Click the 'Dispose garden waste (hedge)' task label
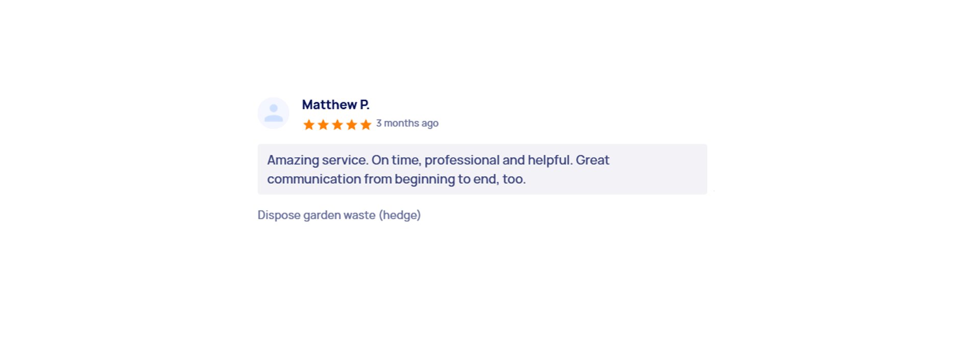The width and height of the screenshot is (980, 348). pos(339,215)
